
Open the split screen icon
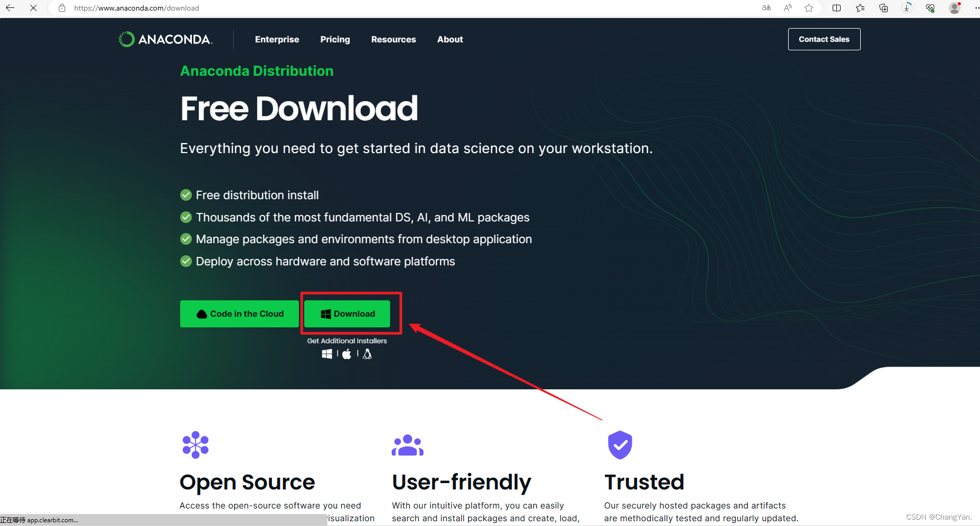[837, 8]
